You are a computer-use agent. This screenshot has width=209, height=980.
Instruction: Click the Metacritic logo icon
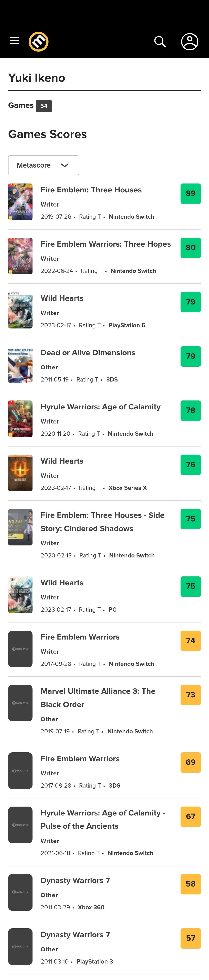[39, 41]
